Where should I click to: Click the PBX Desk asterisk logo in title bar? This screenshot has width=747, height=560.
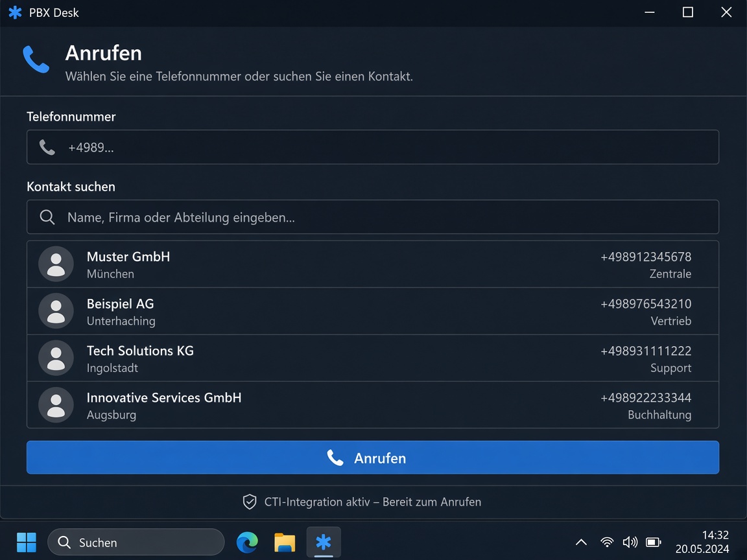pos(16,12)
